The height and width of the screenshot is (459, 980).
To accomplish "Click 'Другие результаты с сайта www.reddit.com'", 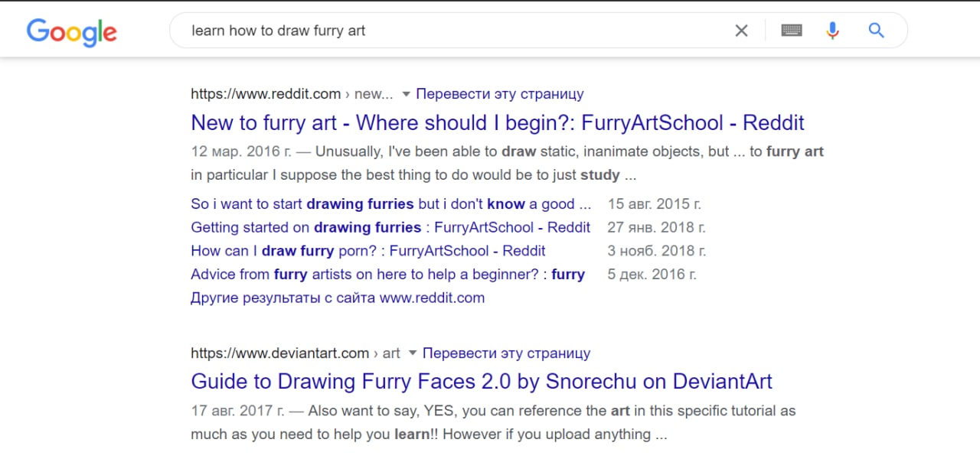I will [x=338, y=298].
